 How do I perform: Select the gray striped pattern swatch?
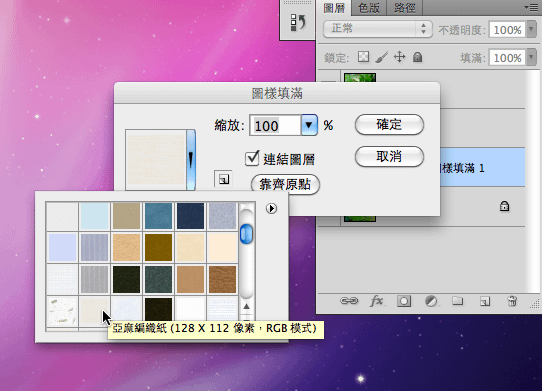[x=94, y=279]
